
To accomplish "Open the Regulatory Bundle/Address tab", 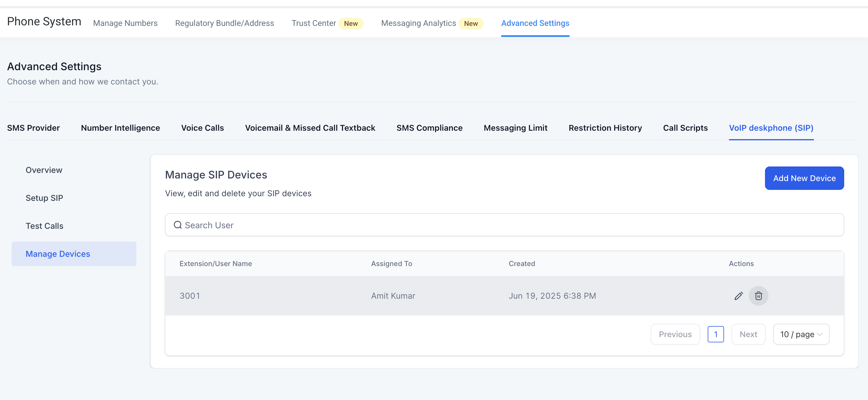I will [x=224, y=23].
